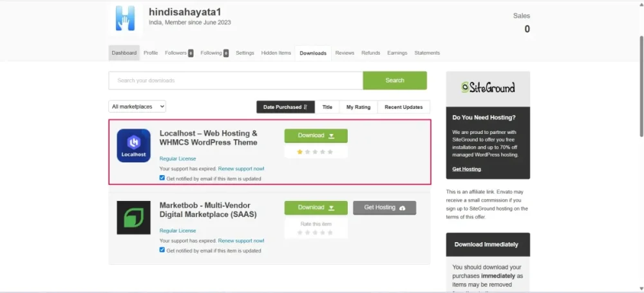
Task: Click the hindisahayata1 username heading
Action: [x=185, y=12]
